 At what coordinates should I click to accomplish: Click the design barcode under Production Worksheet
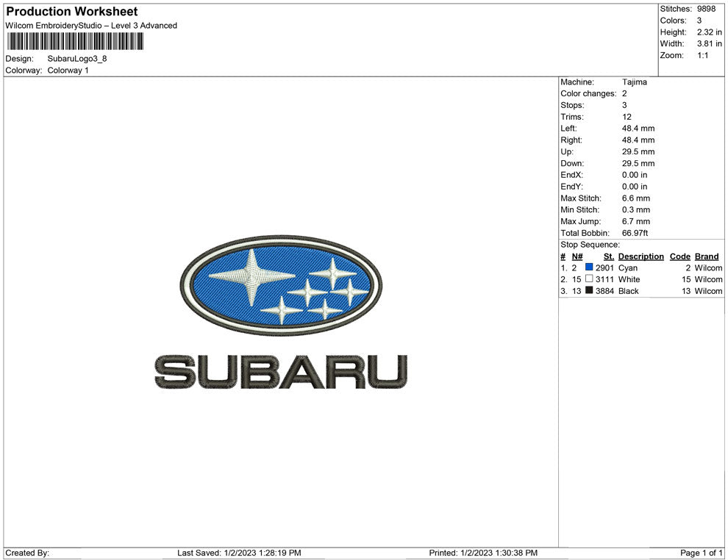74,41
